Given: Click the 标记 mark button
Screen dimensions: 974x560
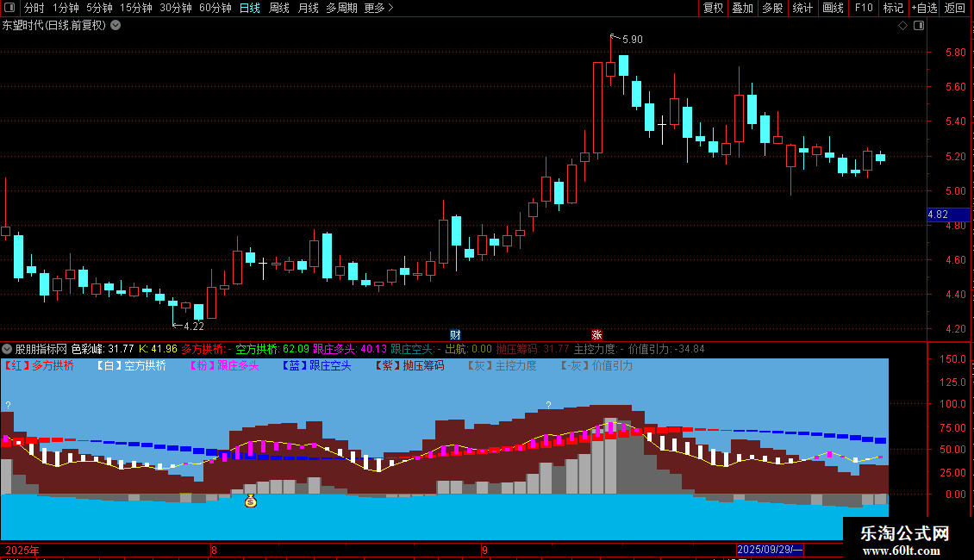Looking at the screenshot, I should coord(893,8).
